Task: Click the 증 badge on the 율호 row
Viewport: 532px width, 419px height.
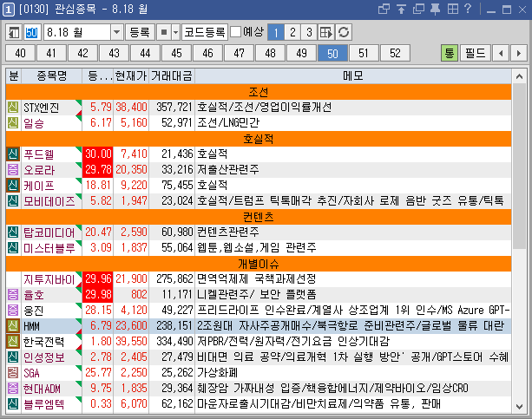Action: 13,294
